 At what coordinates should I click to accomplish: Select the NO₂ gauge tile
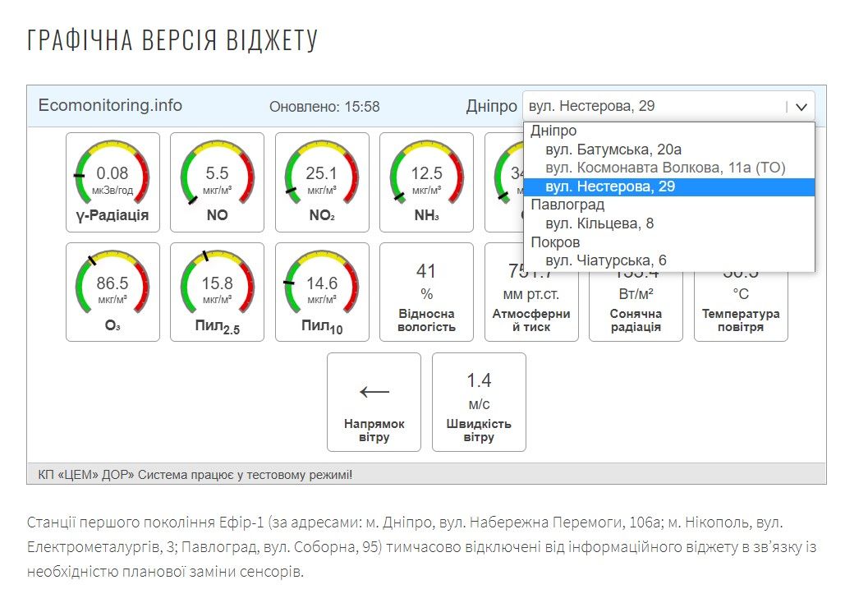pos(322,182)
